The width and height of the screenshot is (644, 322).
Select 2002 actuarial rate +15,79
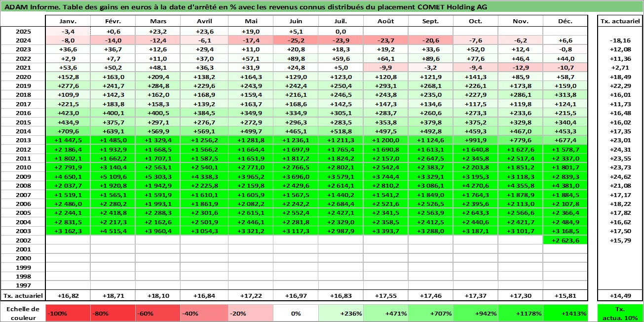pyautogui.click(x=620, y=240)
